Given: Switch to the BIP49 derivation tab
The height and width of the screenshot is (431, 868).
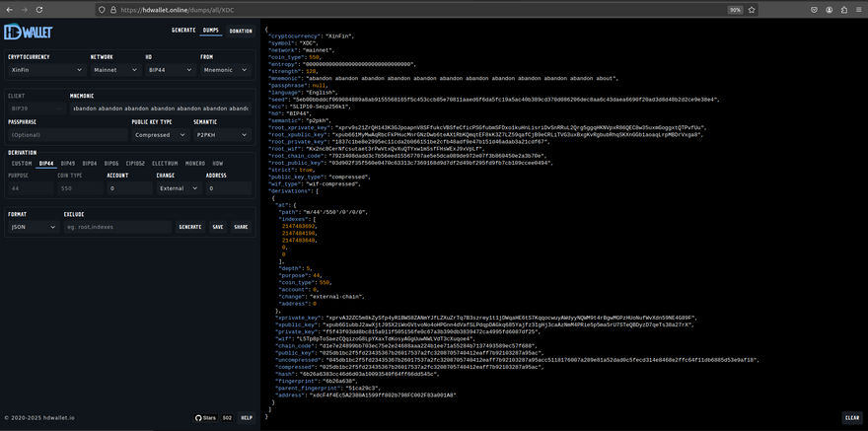Looking at the screenshot, I should click(x=68, y=163).
